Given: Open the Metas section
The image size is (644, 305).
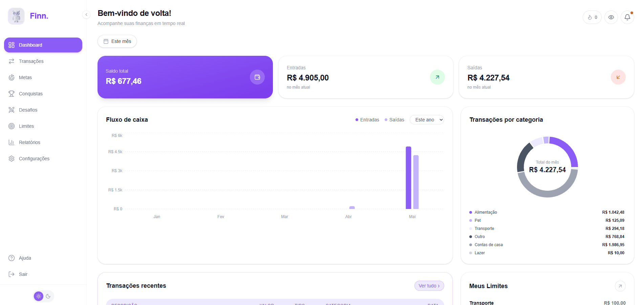Looking at the screenshot, I should point(43,77).
